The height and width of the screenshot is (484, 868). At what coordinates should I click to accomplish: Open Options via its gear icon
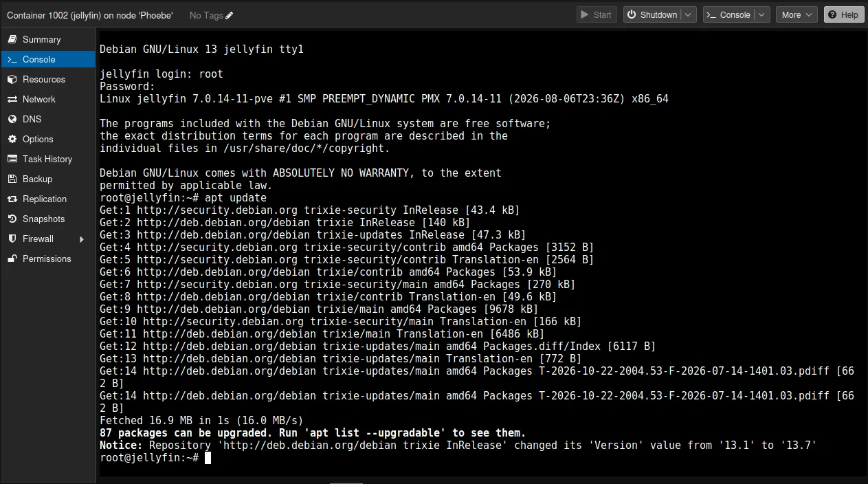[x=12, y=139]
